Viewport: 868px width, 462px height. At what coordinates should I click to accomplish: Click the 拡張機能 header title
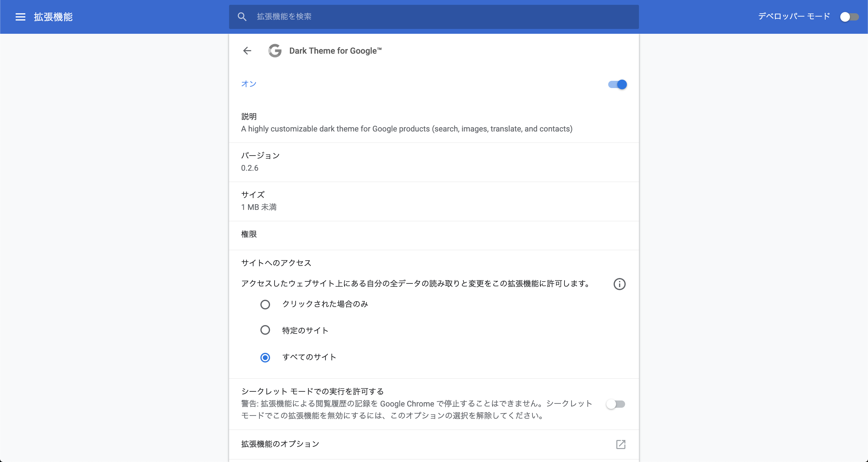[53, 17]
